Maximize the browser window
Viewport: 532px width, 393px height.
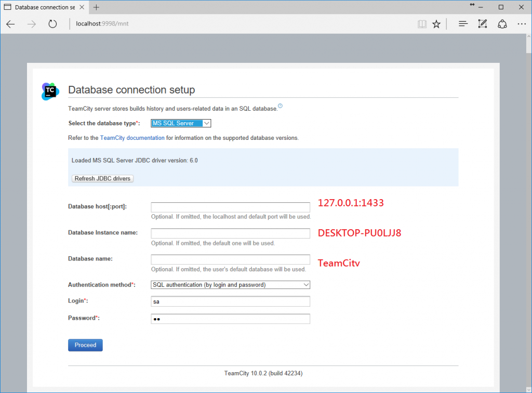(501, 7)
